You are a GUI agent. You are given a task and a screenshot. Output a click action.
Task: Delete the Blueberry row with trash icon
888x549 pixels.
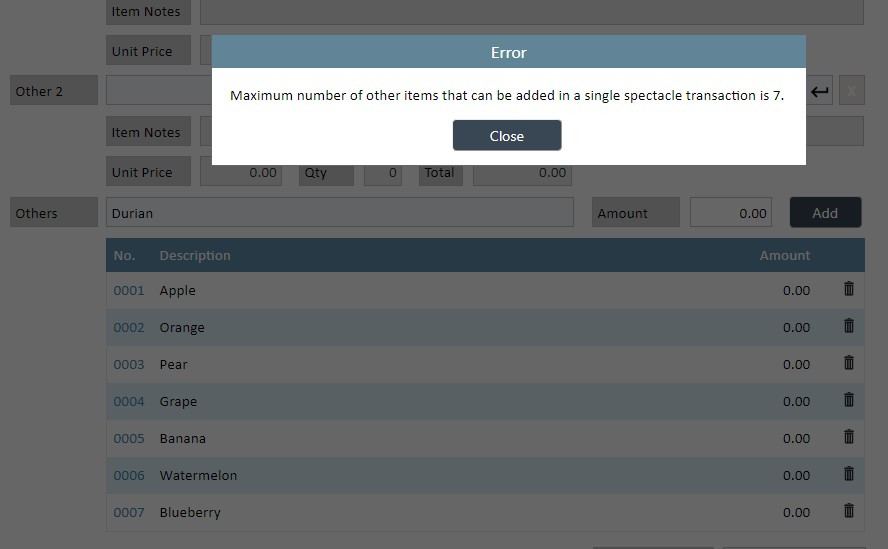(848, 510)
